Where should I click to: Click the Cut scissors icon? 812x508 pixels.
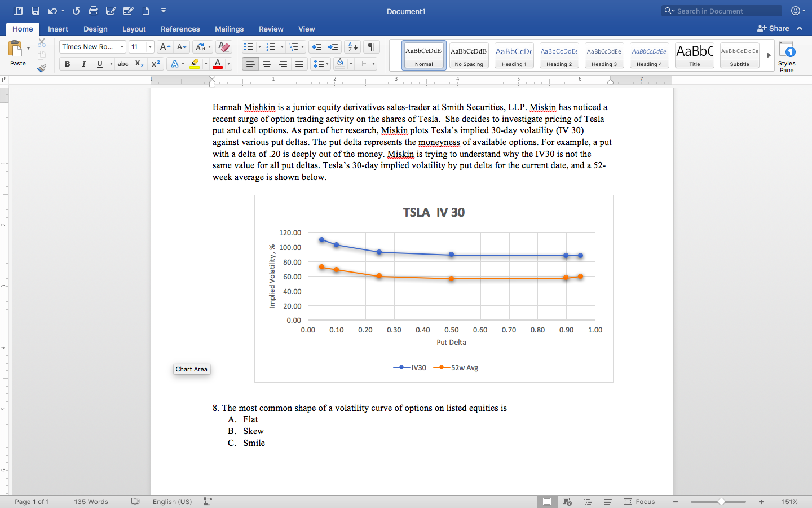coord(42,42)
